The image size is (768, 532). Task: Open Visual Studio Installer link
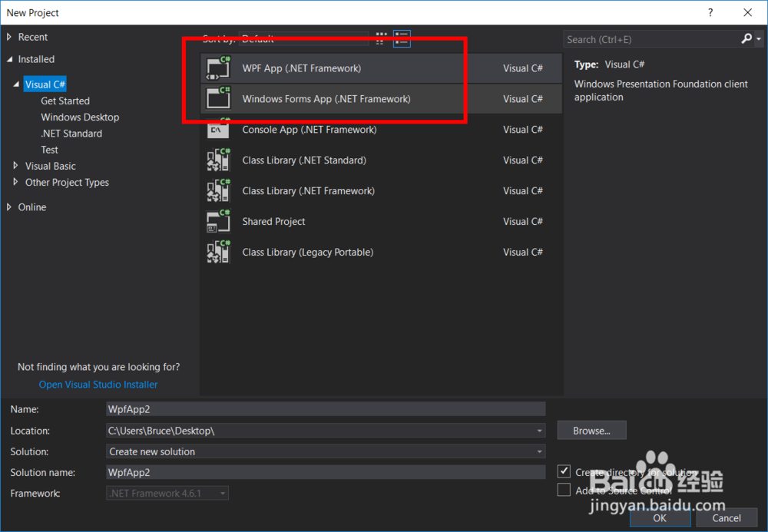[98, 385]
